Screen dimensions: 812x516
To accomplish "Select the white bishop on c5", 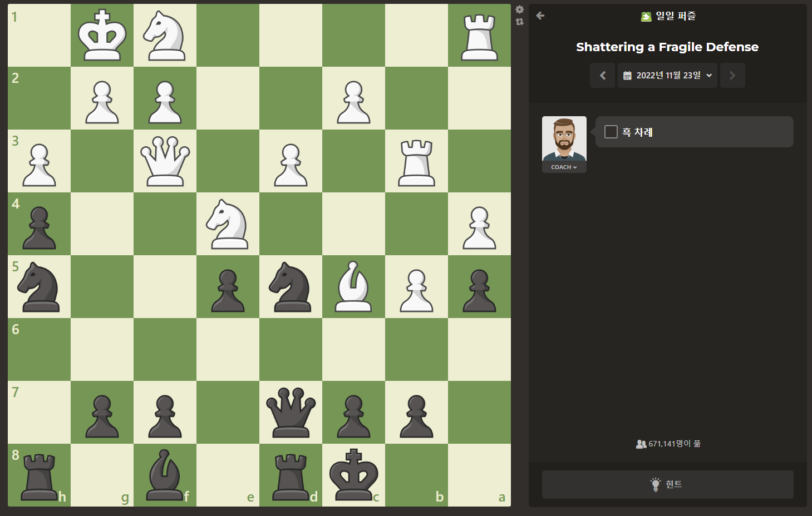I will click(354, 286).
